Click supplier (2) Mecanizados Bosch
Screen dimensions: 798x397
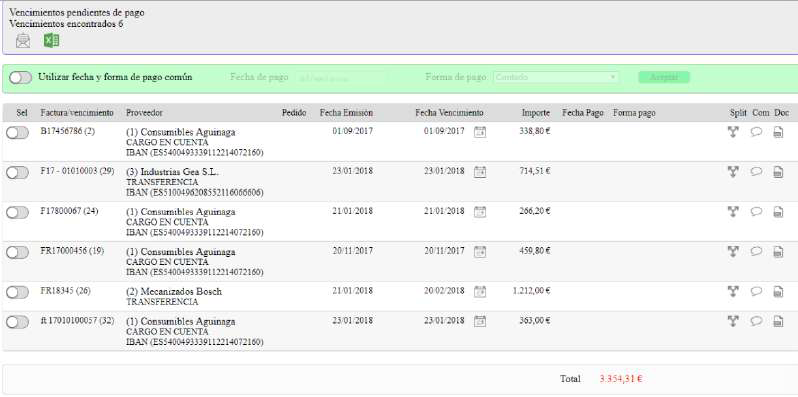174,292
